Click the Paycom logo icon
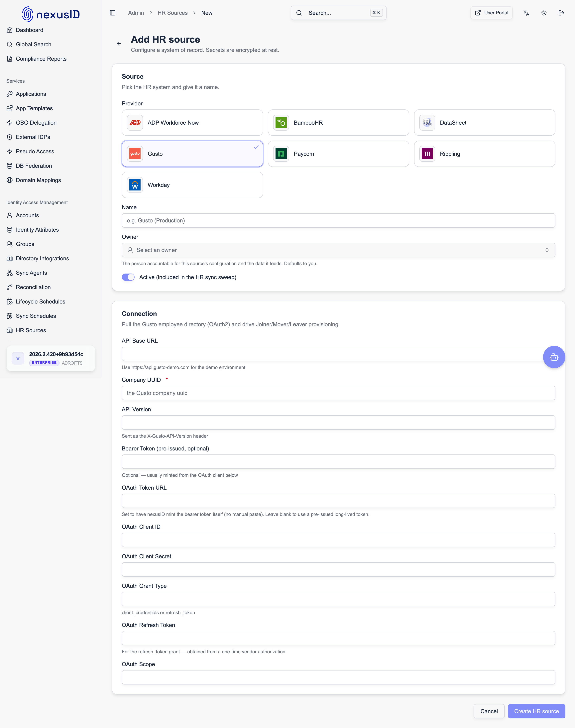575x728 pixels. point(281,154)
